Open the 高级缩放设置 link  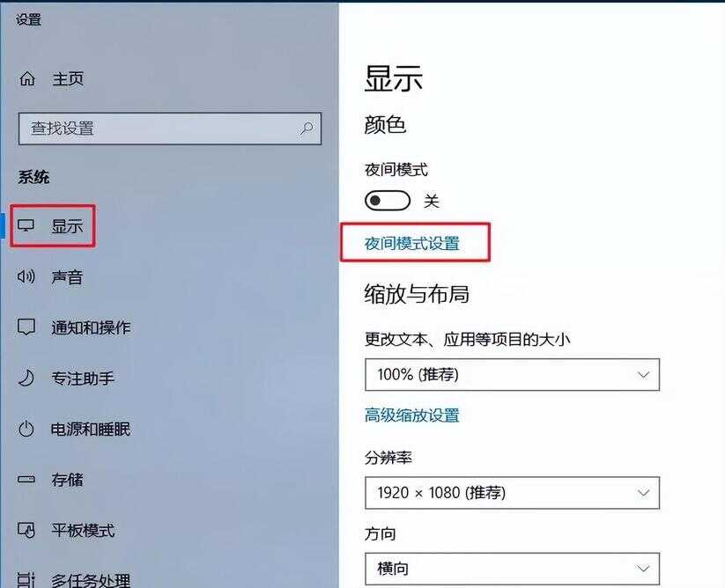point(412,415)
